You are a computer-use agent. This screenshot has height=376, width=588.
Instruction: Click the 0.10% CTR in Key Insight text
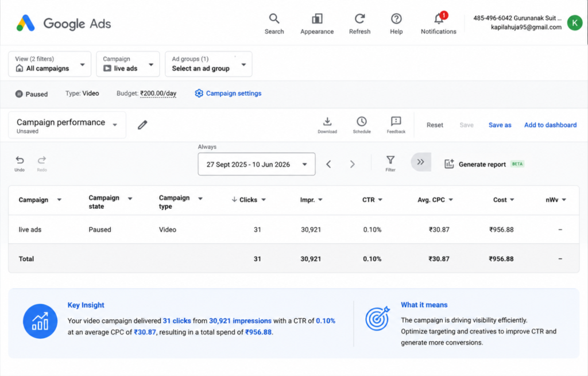(326, 321)
